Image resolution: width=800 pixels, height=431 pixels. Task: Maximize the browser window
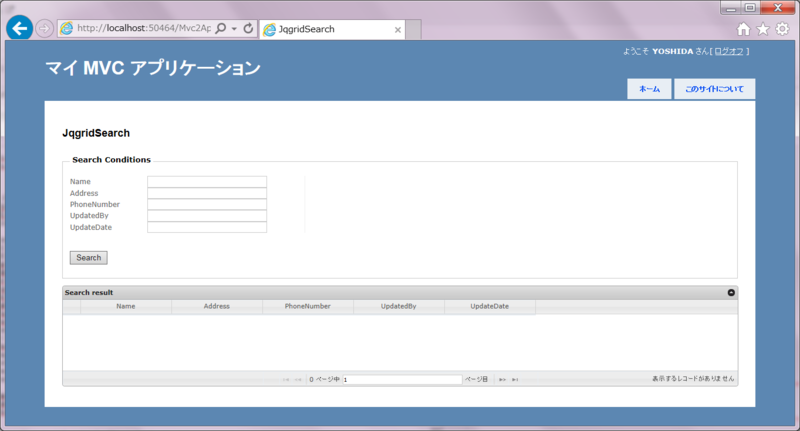(750, 8)
